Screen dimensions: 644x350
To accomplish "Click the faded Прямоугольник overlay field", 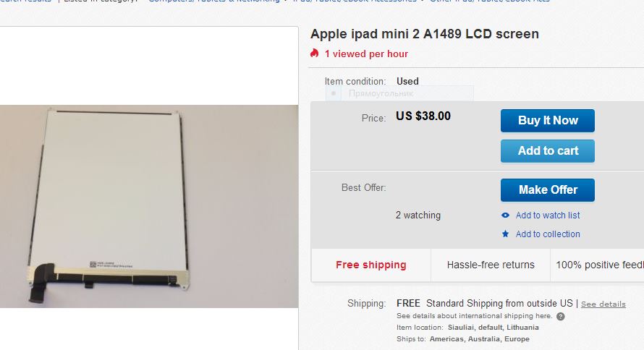I will click(399, 93).
